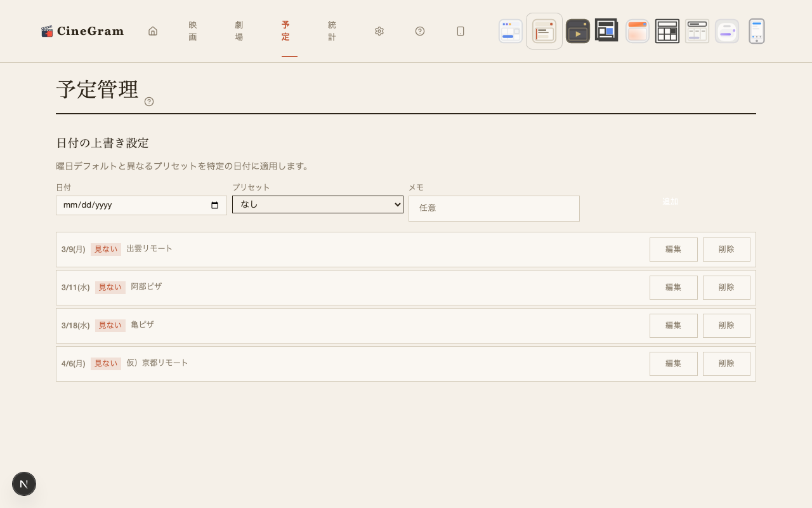Open the calendar picker in date field
The image size is (812, 508).
(x=214, y=205)
